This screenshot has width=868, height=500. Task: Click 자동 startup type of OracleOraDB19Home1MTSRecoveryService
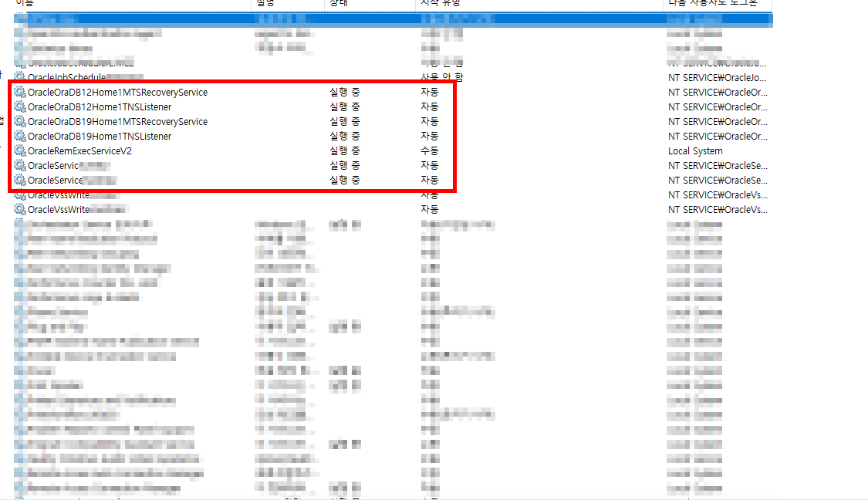coord(430,121)
